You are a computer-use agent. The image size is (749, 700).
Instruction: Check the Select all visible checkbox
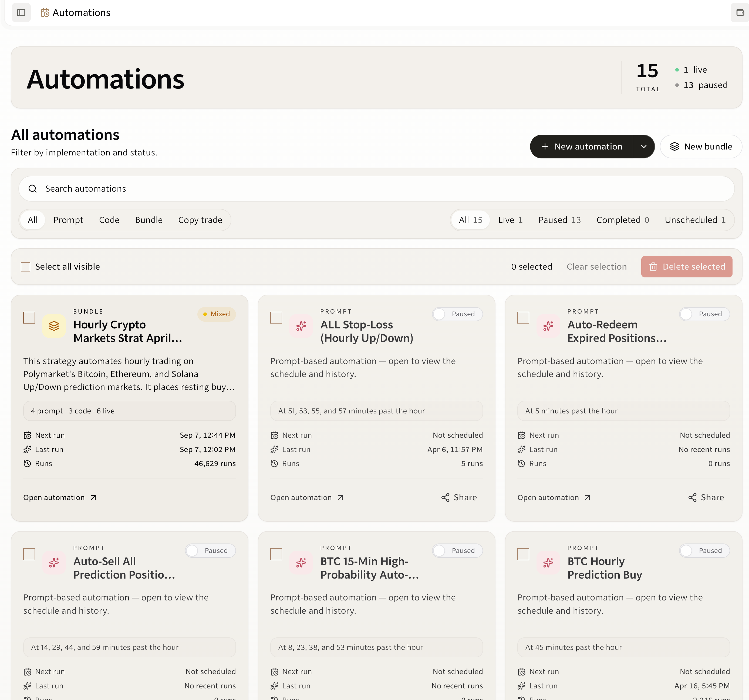25,267
